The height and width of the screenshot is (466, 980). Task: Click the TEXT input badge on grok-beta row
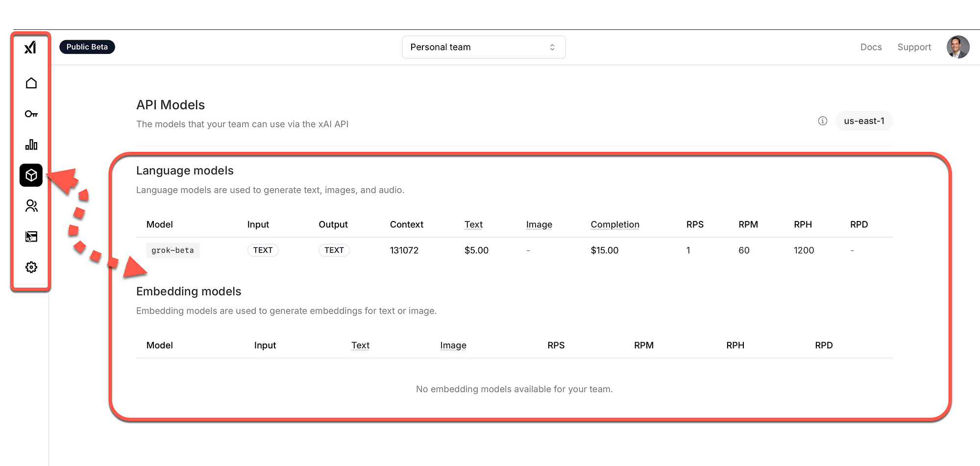point(263,250)
